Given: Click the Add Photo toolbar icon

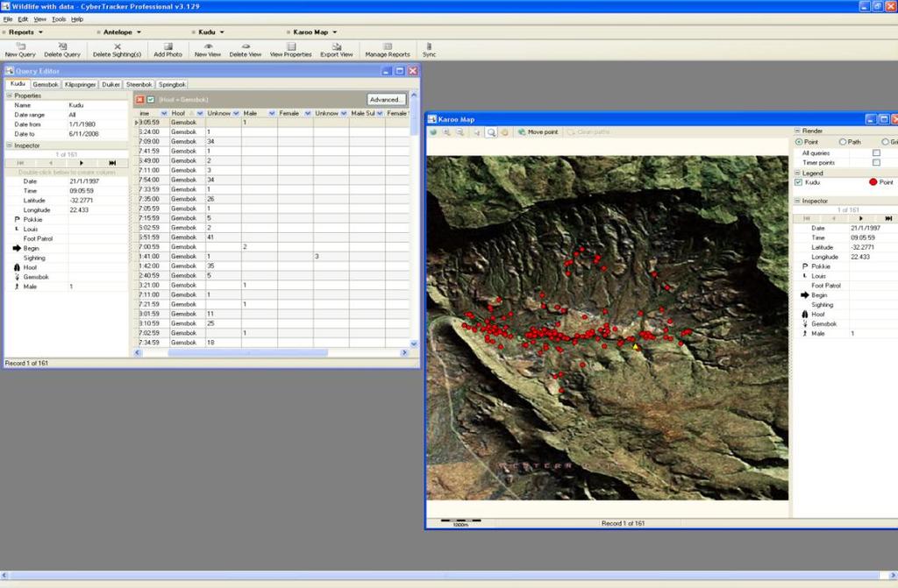Looking at the screenshot, I should [x=167, y=50].
